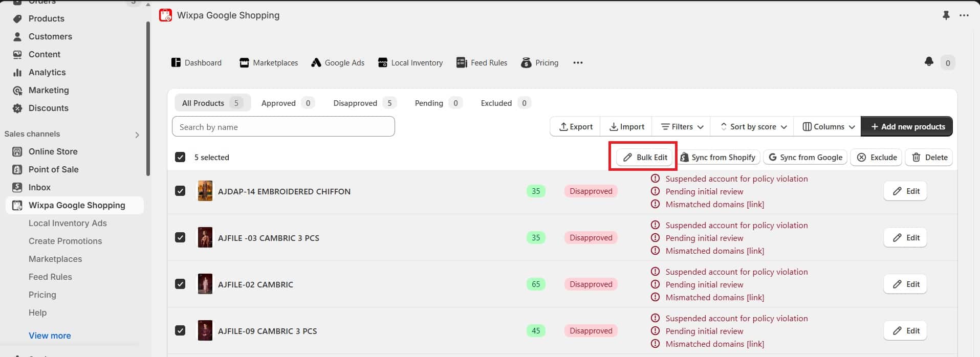Open the Google Ads tab
The image size is (980, 357).
pyautogui.click(x=338, y=62)
